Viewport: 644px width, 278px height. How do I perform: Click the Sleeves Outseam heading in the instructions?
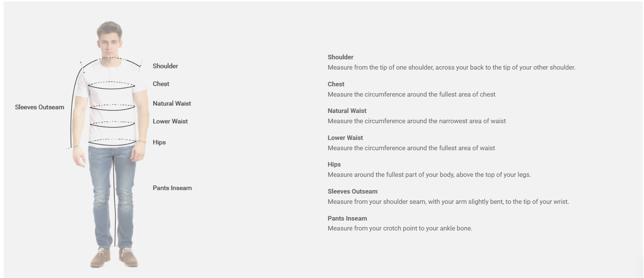pos(352,191)
